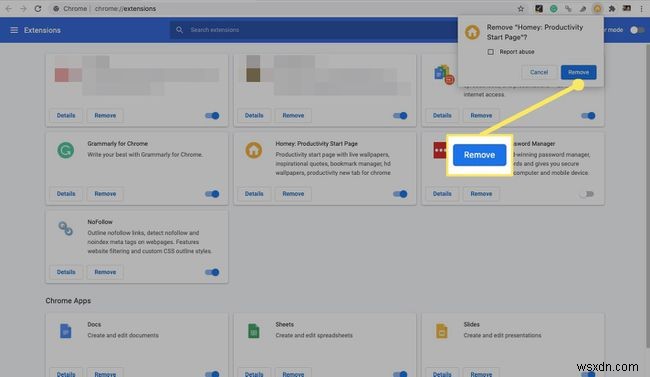Open the puzzle-piece Extensions menu
This screenshot has height=377, width=650.
point(612,8)
